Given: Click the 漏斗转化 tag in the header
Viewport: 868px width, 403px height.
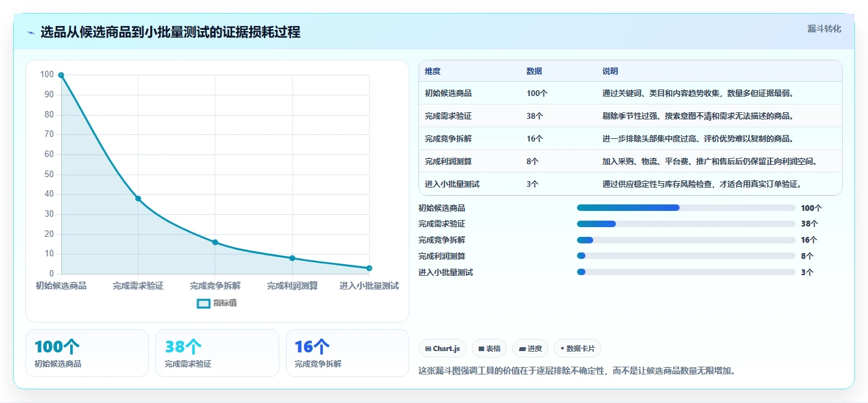Looking at the screenshot, I should (x=824, y=29).
